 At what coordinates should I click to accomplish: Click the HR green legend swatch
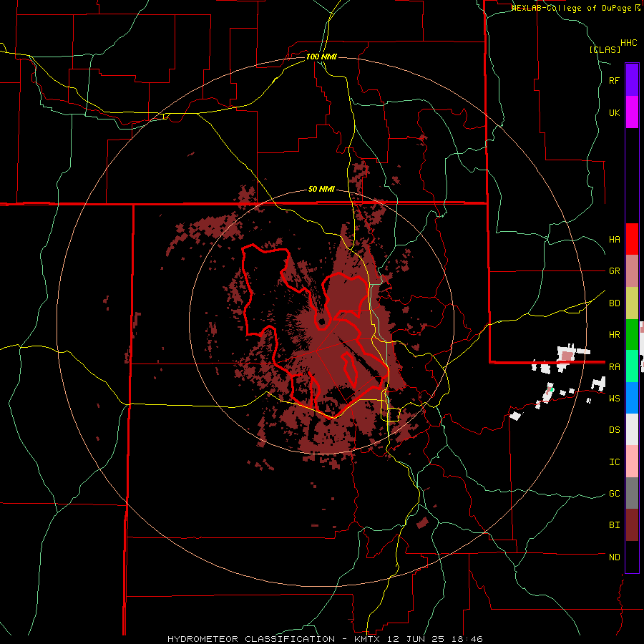coord(632,335)
